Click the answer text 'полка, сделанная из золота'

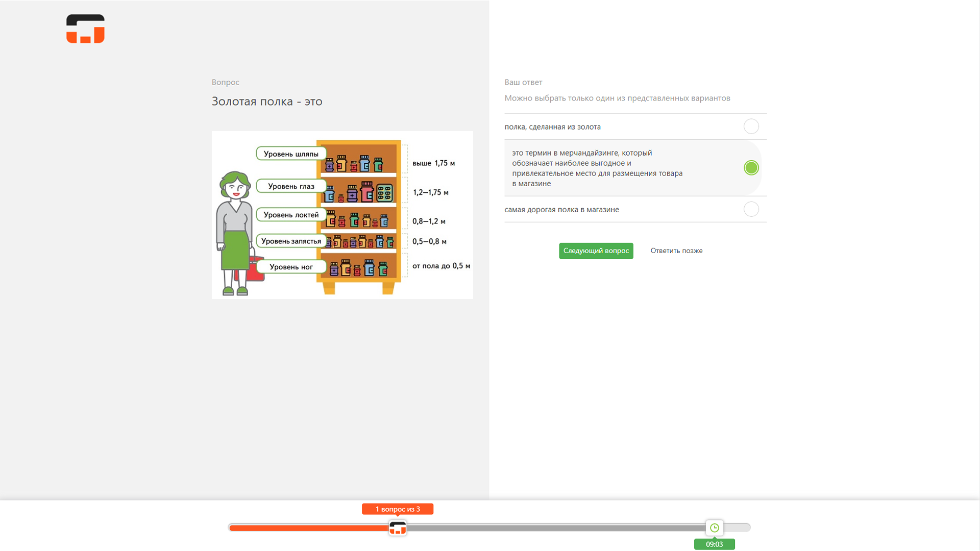point(552,127)
